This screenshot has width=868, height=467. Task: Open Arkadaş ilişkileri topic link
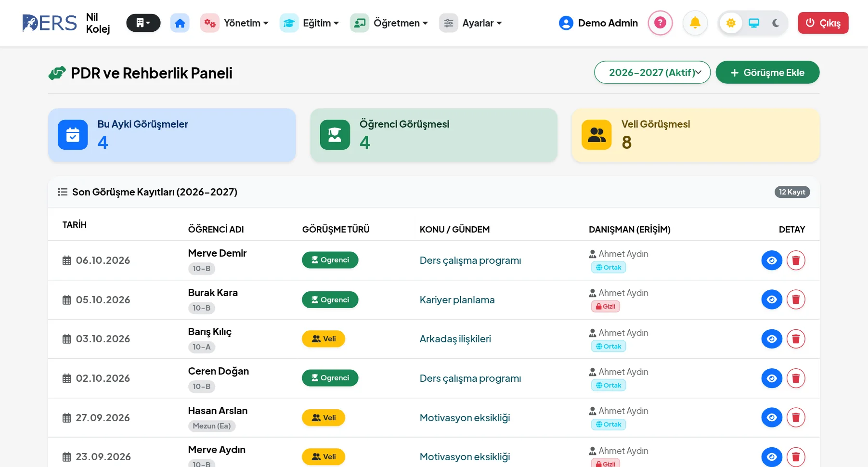pyautogui.click(x=455, y=339)
